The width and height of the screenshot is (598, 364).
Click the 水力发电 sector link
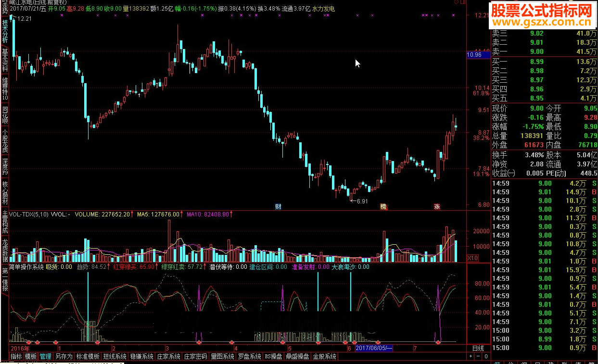click(x=324, y=9)
